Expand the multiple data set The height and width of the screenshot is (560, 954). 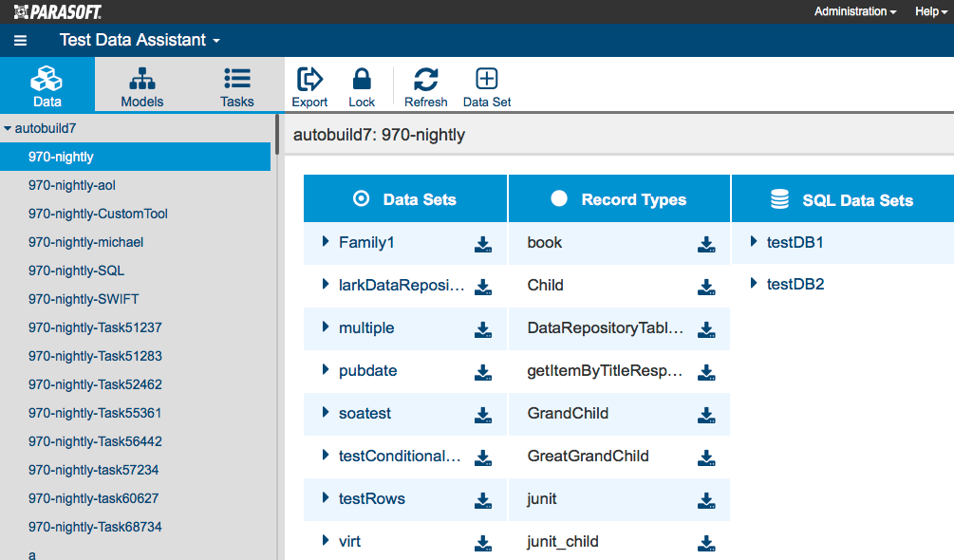[326, 327]
